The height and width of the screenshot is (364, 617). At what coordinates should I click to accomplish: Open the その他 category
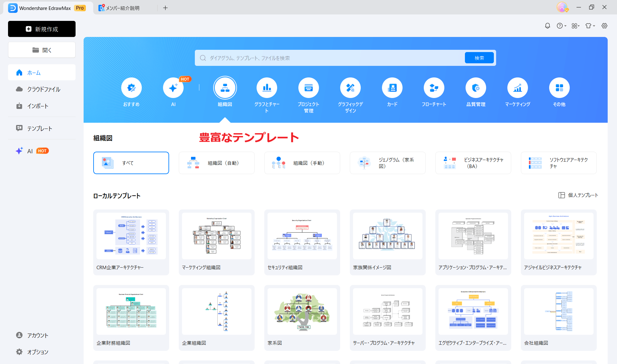[559, 87]
